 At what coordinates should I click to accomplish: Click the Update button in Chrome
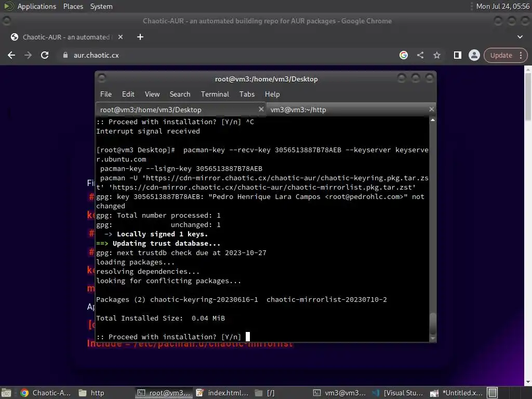tap(501, 55)
